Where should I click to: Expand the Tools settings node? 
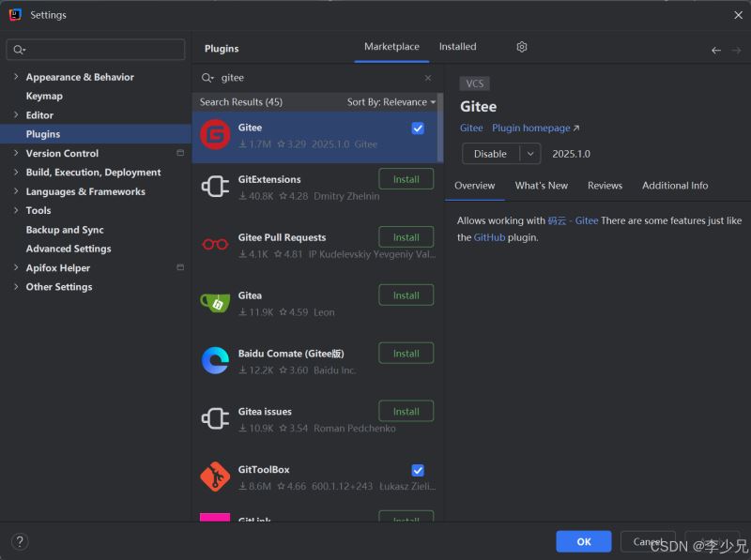[x=16, y=210]
